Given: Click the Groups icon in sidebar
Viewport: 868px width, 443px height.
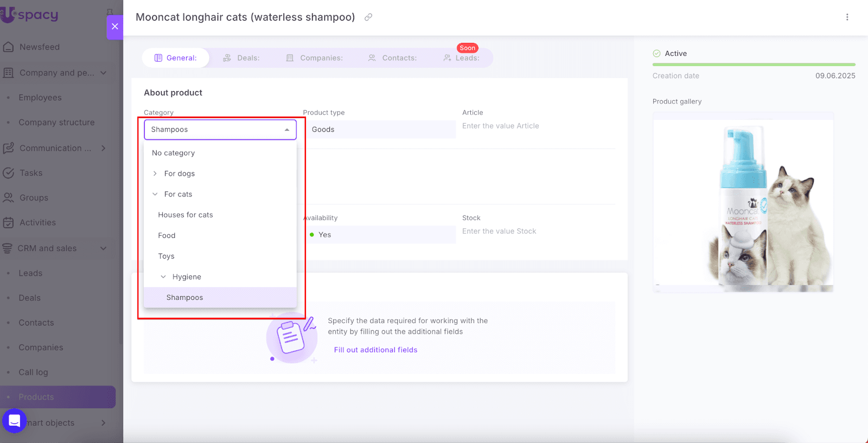Looking at the screenshot, I should (x=8, y=198).
